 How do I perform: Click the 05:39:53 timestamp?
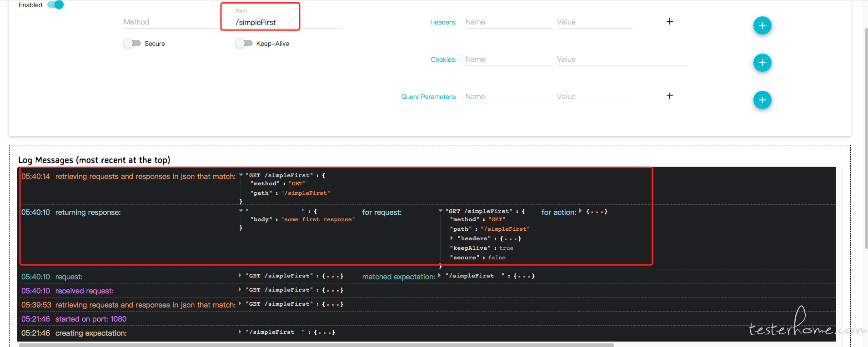click(x=36, y=305)
